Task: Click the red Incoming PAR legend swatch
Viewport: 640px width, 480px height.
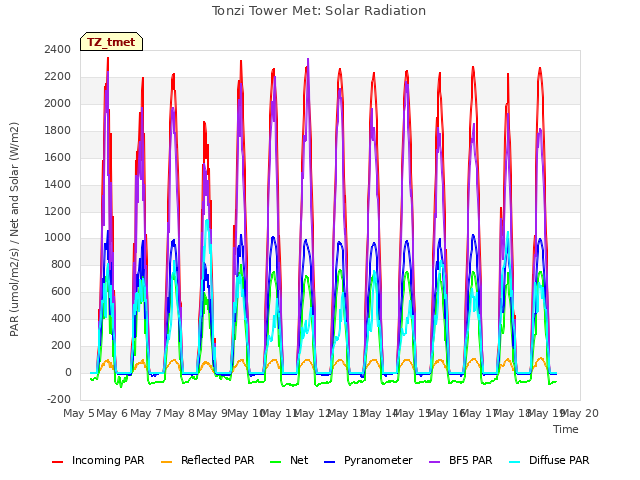Action: [58, 462]
